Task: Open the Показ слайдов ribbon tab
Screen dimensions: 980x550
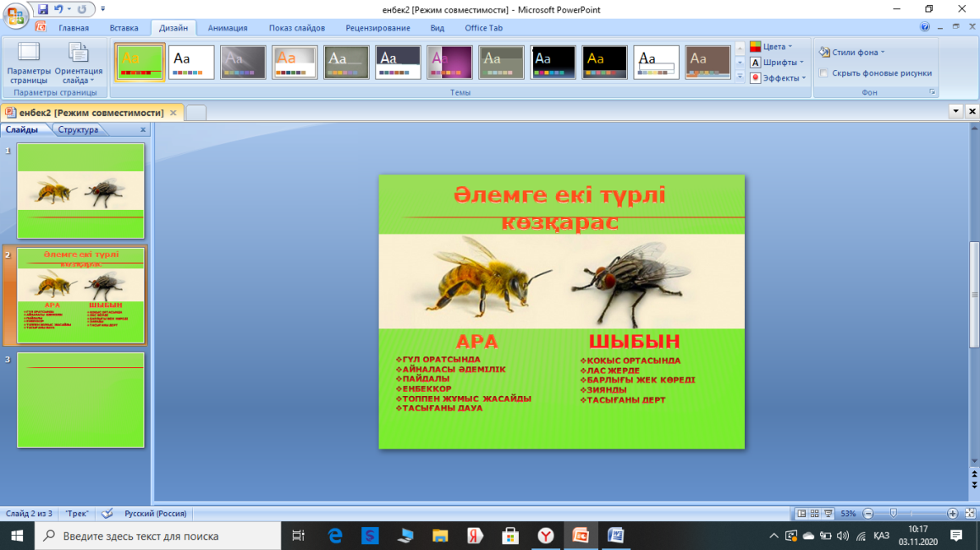Action: tap(297, 28)
